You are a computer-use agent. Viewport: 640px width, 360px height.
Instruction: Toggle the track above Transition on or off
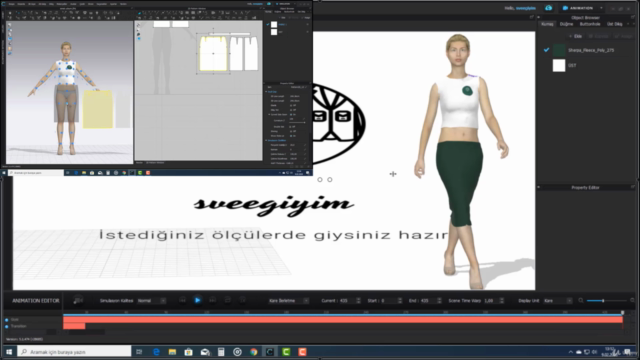(x=7, y=320)
